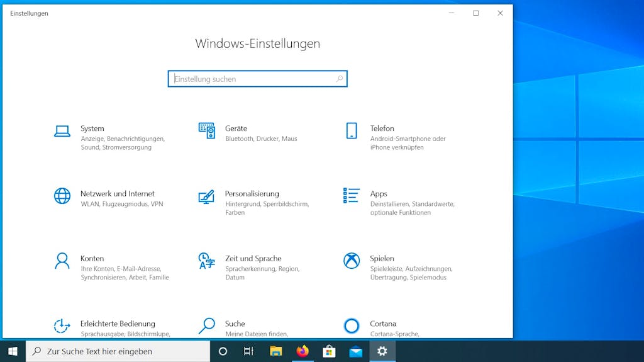Click the taskbar search magnifier icon
Viewport: 644px width, 362px height.
[x=36, y=351]
